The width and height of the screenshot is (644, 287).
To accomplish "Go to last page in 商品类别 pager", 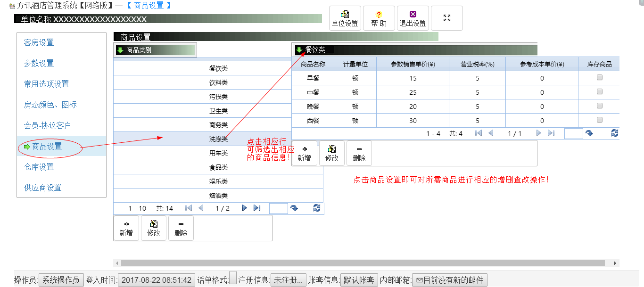I will 257,208.
